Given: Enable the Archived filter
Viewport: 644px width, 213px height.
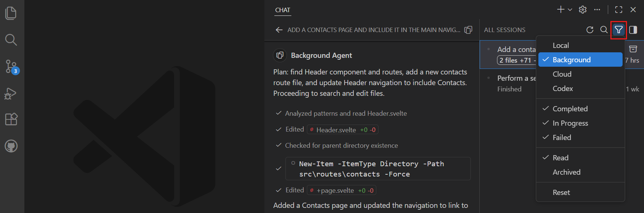Looking at the screenshot, I should [x=580, y=172].
